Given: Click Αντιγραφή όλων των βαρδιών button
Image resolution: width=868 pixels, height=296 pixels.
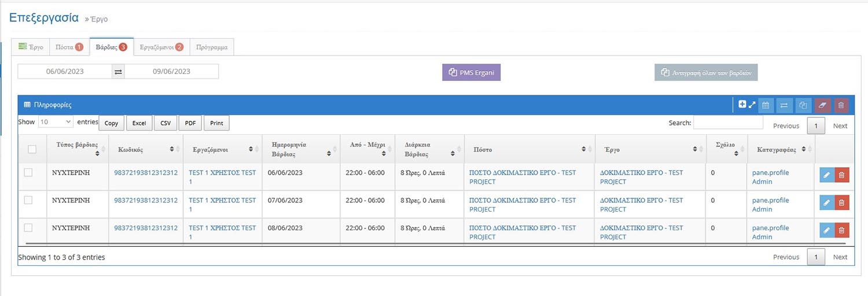Looking at the screenshot, I should 706,73.
